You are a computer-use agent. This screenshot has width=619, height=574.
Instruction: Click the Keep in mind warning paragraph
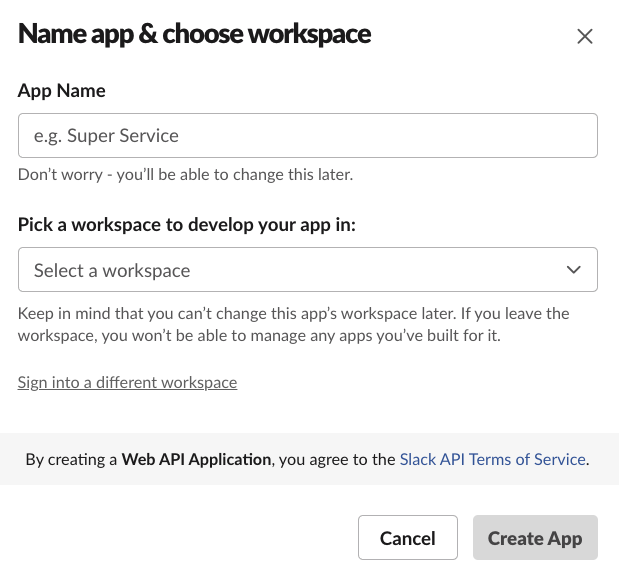294,325
